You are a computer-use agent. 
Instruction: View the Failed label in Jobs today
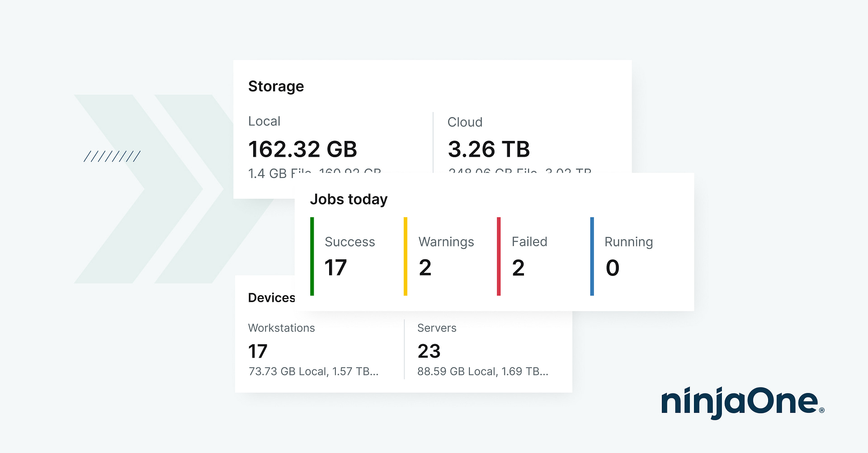coord(529,242)
